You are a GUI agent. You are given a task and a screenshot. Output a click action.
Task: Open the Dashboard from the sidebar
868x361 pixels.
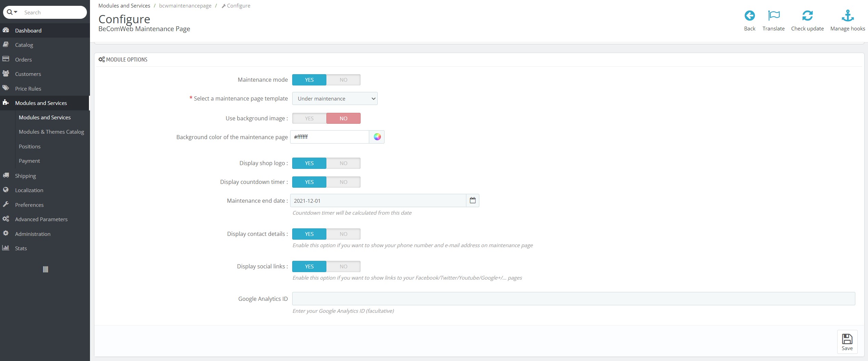(x=28, y=30)
